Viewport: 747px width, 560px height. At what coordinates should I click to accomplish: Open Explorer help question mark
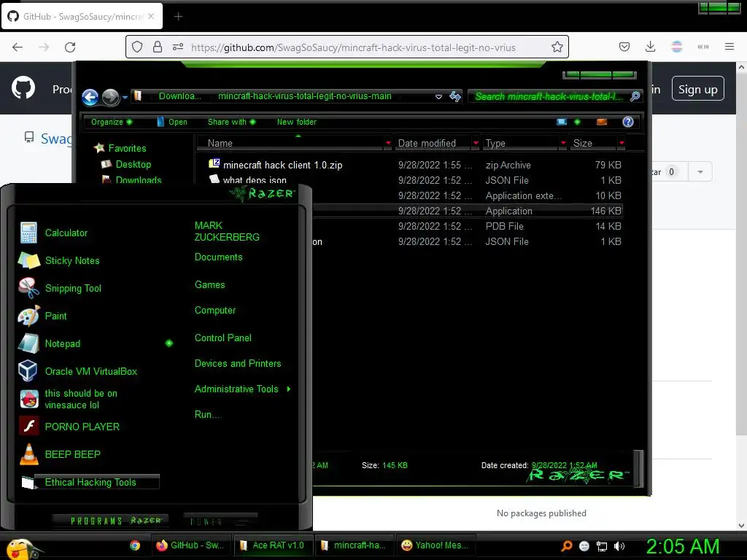click(628, 122)
